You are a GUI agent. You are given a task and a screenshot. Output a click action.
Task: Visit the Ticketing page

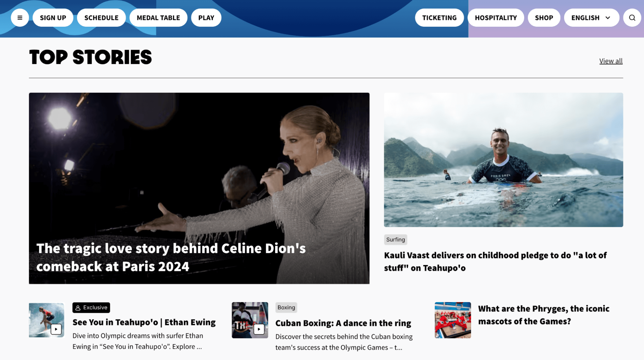[439, 18]
